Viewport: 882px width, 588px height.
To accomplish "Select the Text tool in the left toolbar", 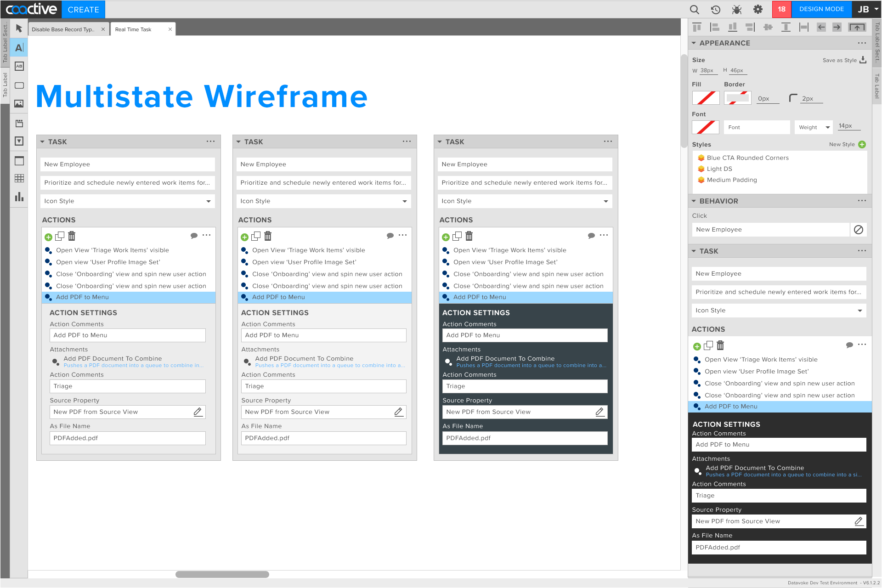I will click(x=19, y=47).
